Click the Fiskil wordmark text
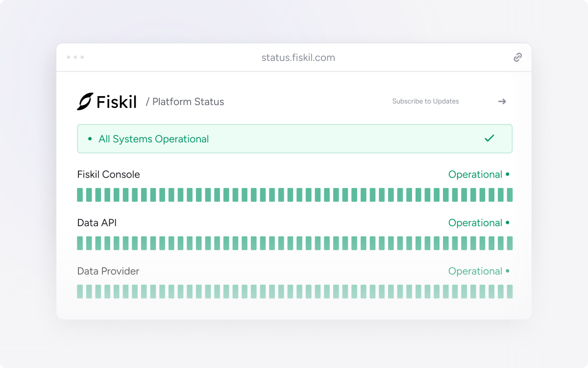 [x=117, y=102]
